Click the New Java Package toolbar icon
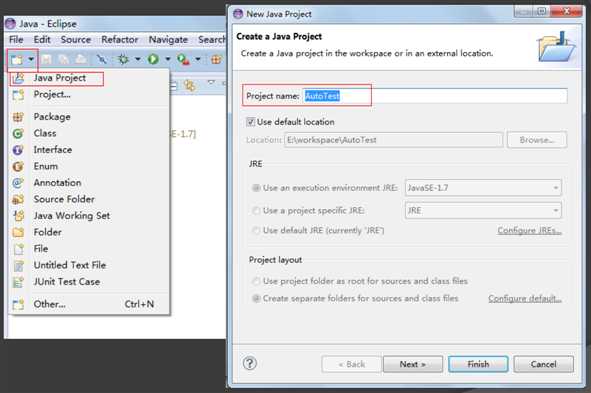The image size is (591, 393). [216, 59]
